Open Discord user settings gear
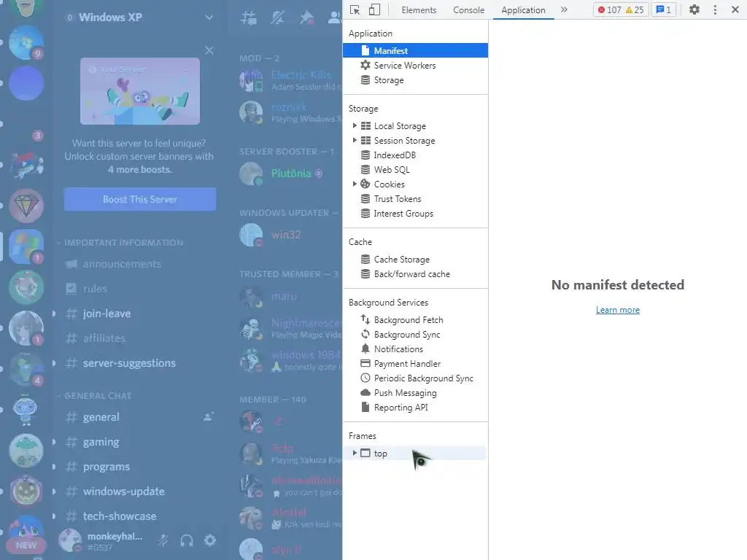 point(210,540)
